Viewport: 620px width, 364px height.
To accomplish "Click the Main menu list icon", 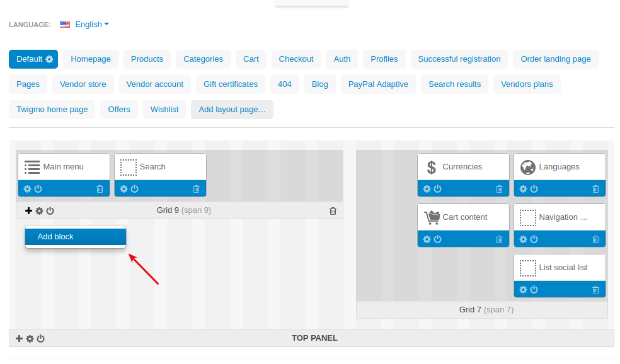I will [x=32, y=167].
